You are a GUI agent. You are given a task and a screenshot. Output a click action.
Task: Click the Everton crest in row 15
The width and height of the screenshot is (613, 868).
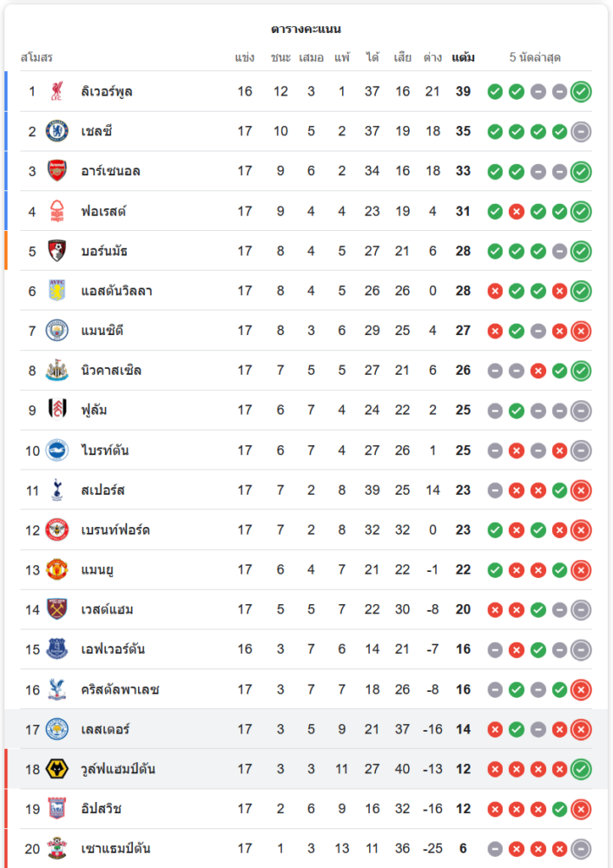56,648
